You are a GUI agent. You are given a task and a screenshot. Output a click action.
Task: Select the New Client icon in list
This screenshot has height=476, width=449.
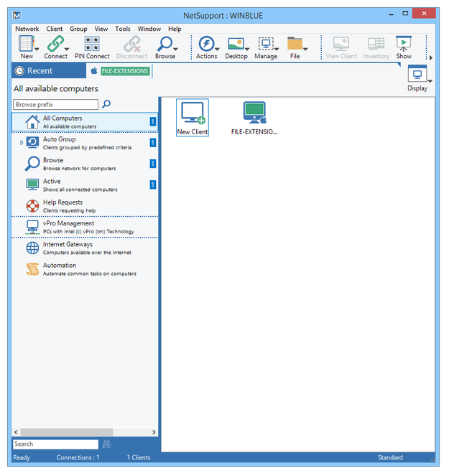[193, 118]
